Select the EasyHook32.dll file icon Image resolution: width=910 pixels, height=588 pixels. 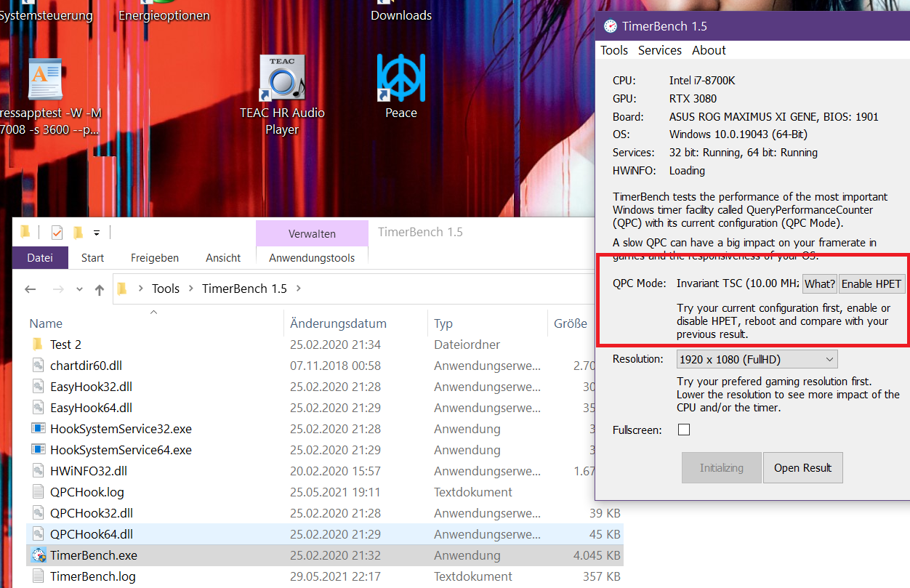tap(39, 386)
